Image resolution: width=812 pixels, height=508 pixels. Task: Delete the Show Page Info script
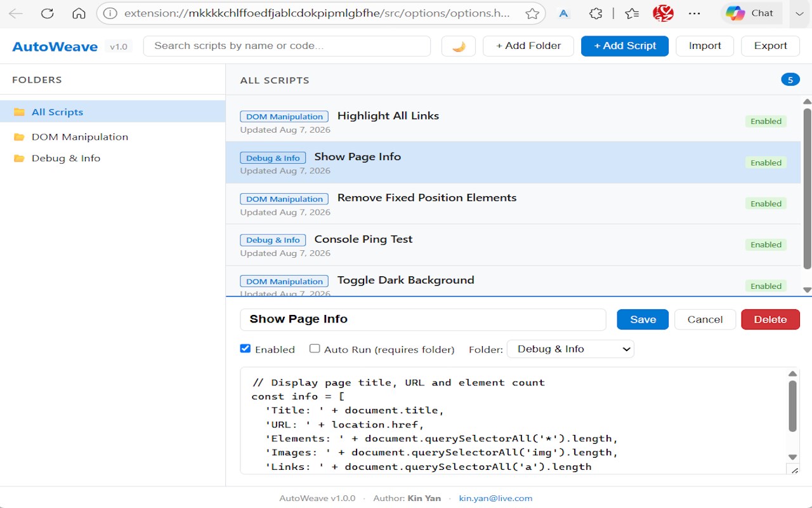pyautogui.click(x=770, y=319)
